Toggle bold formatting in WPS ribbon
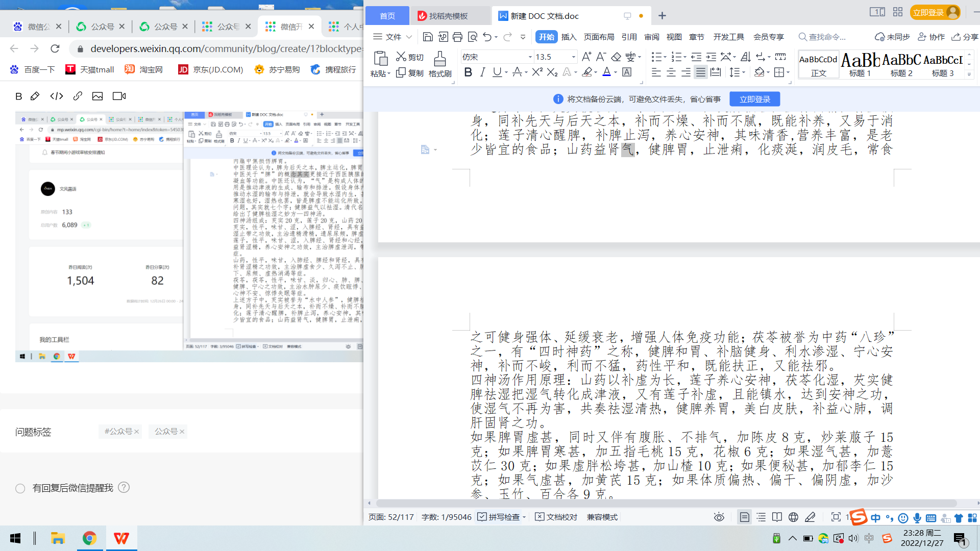 click(468, 72)
